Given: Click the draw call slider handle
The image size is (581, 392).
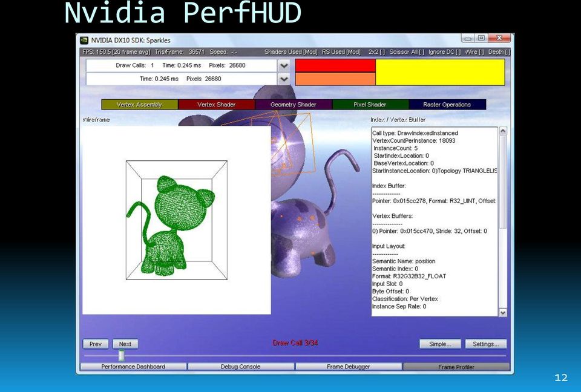Looking at the screenshot, I should (x=122, y=356).
